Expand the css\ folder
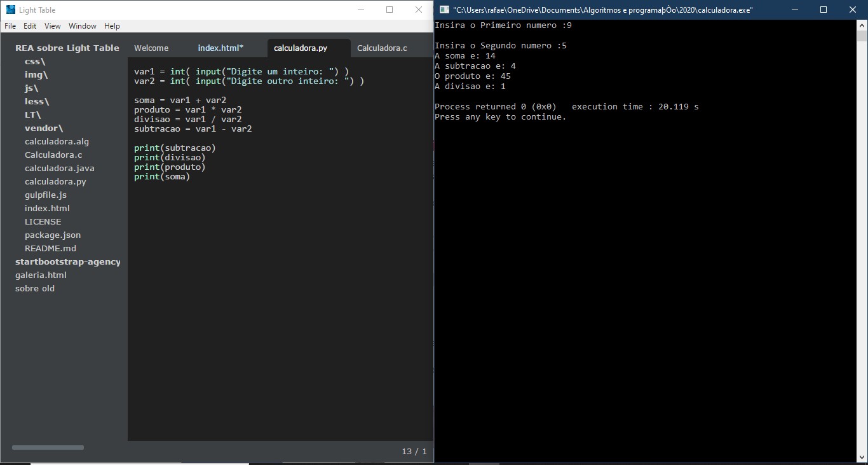Image resolution: width=868 pixels, height=465 pixels. (35, 61)
